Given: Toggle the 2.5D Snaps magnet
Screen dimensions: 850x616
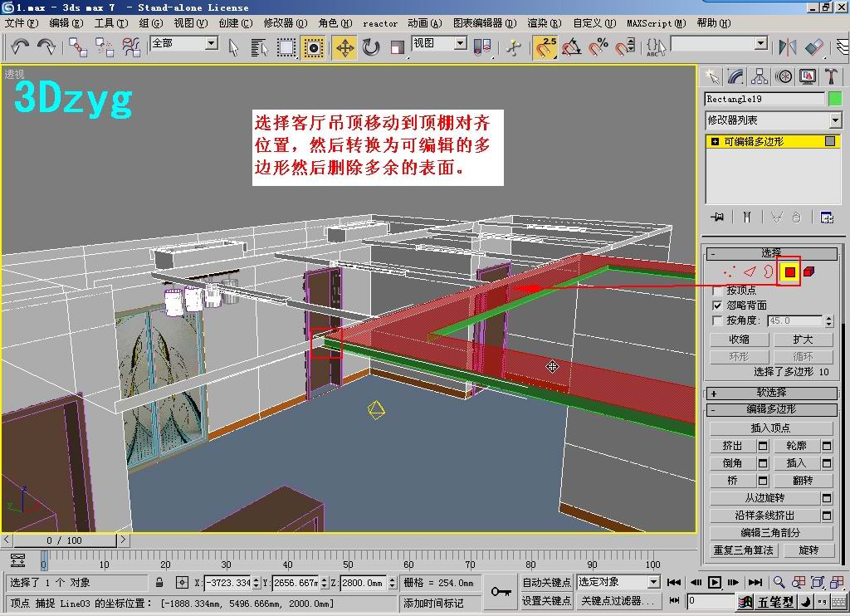Looking at the screenshot, I should (x=545, y=47).
